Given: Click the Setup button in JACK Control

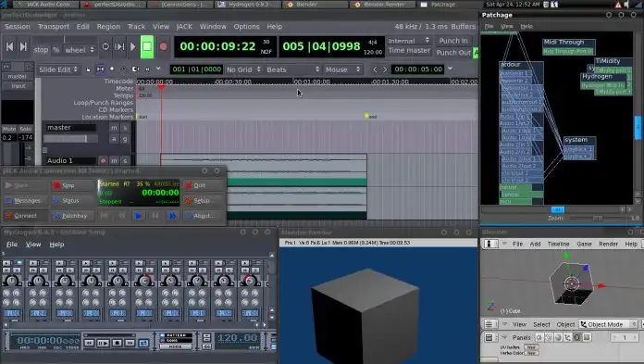Looking at the screenshot, I should [203, 200].
